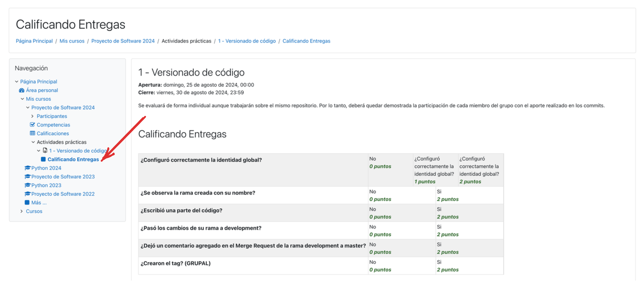Screen dimensions: 644x285
Task: Open 1 - Versionado de código in navigation tree
Action: click(78, 151)
